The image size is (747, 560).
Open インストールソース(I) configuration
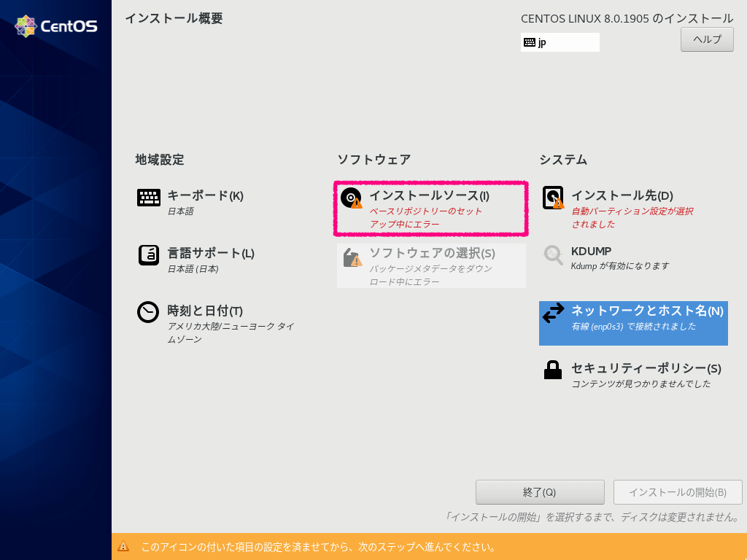(x=431, y=208)
